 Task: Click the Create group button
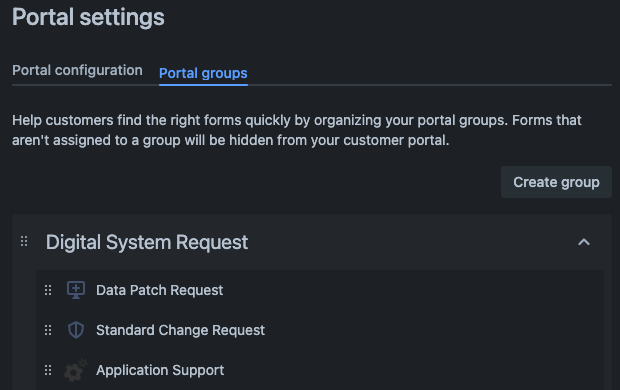click(x=556, y=182)
